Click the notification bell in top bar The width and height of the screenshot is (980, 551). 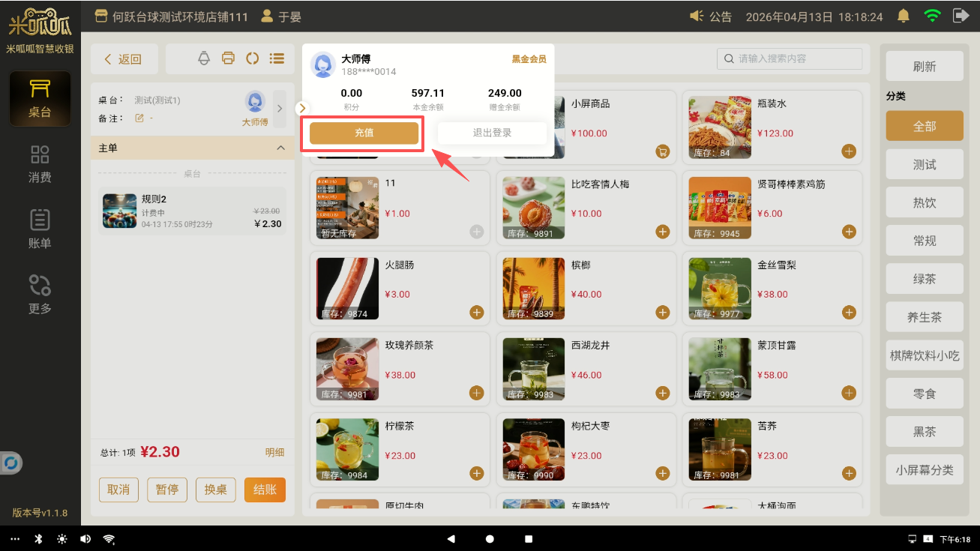click(904, 16)
